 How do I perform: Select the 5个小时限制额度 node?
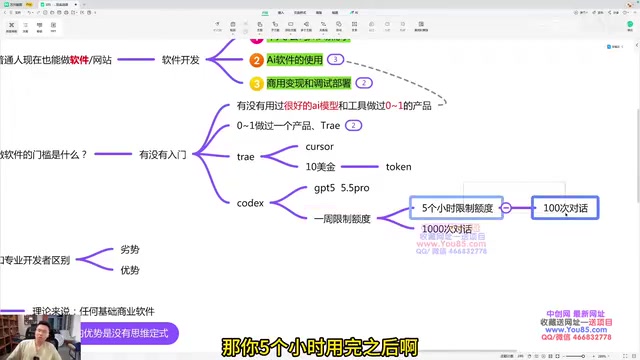457,208
